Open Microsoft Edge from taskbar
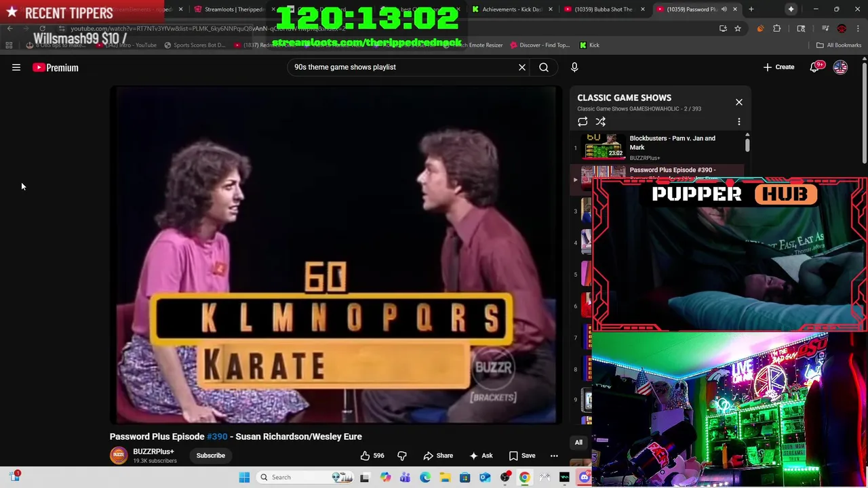Screen dimensions: 868x488 click(425, 478)
